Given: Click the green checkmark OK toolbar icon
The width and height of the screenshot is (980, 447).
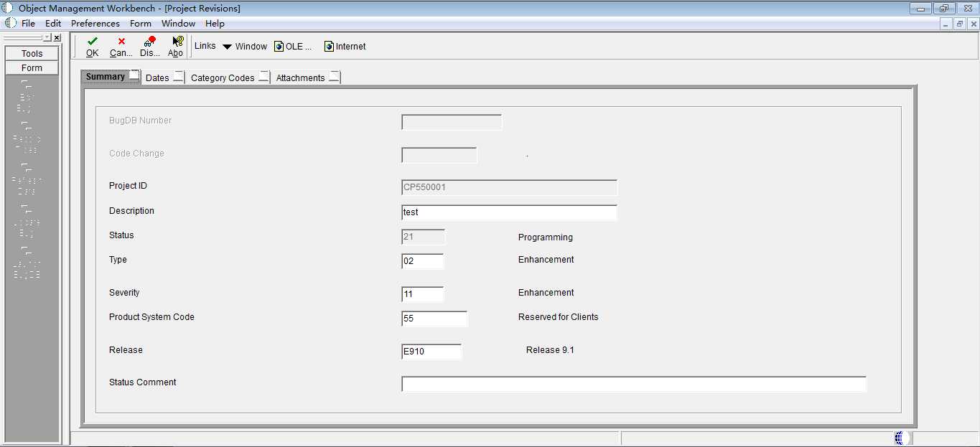Looking at the screenshot, I should tap(92, 42).
